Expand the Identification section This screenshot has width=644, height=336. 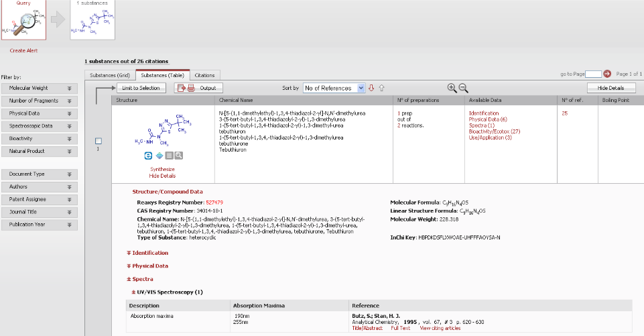click(x=147, y=253)
